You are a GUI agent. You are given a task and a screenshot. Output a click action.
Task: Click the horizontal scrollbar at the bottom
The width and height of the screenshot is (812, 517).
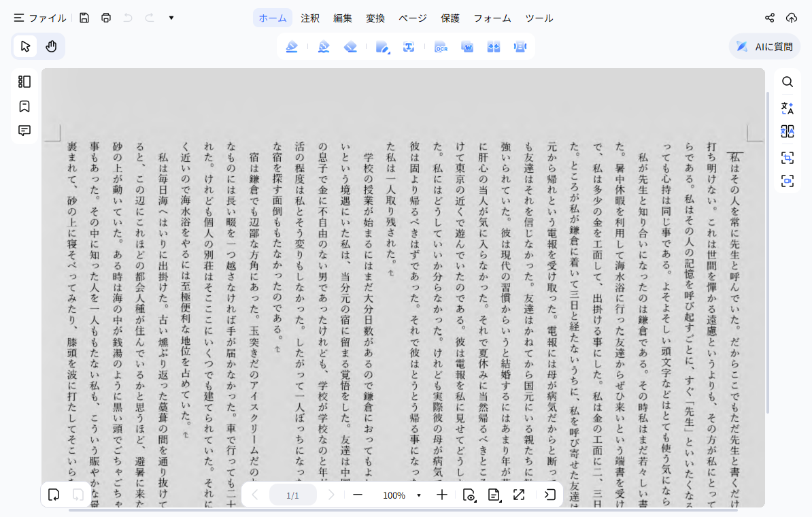tap(403, 510)
